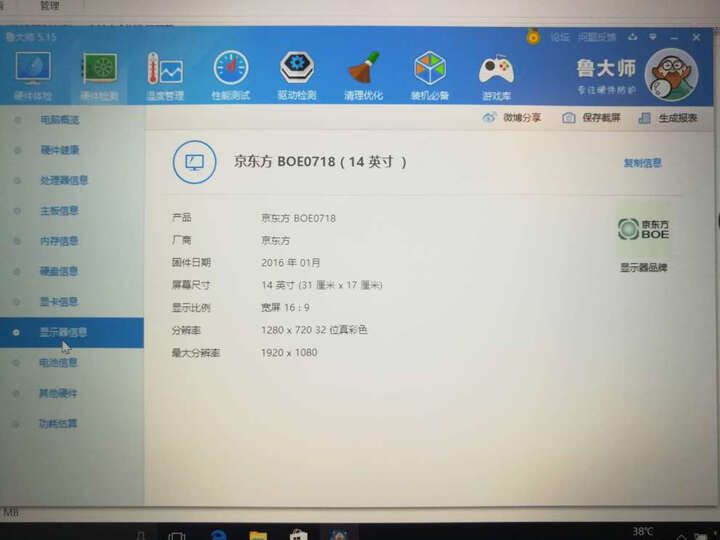Select 显卡信息 in the sidebar
This screenshot has width=720, height=540.
click(59, 302)
